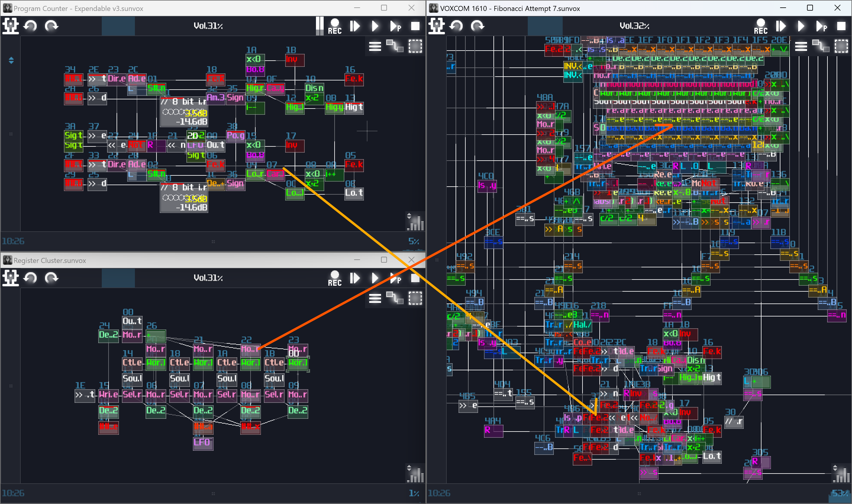Viewport: 852px width, 504px height.
Task: Play Register Cluster project
Action: [375, 278]
